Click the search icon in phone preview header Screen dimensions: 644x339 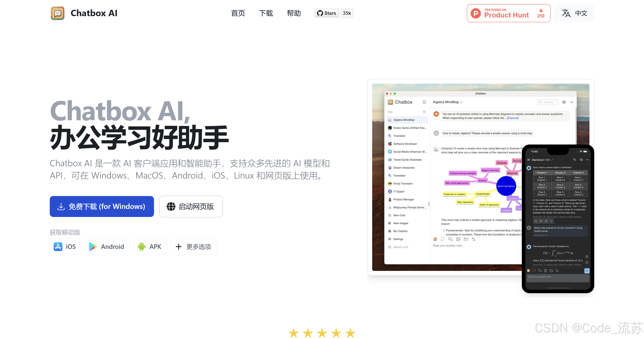(574, 160)
